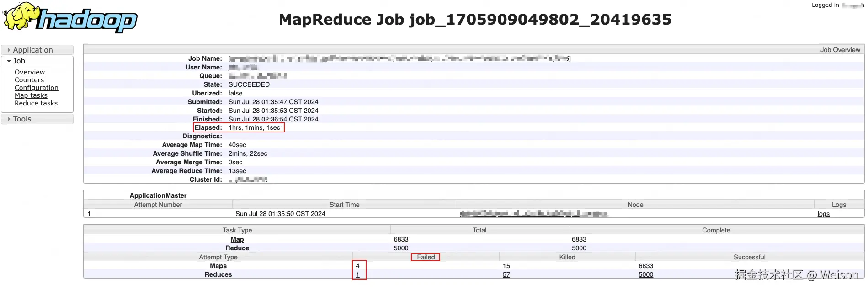Open the Counters link under Job
868x290 pixels.
tap(29, 80)
